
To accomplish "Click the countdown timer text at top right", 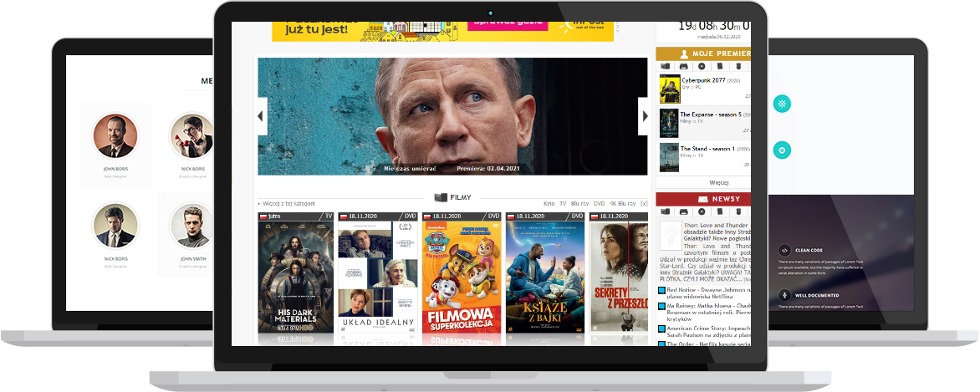I will 714,26.
